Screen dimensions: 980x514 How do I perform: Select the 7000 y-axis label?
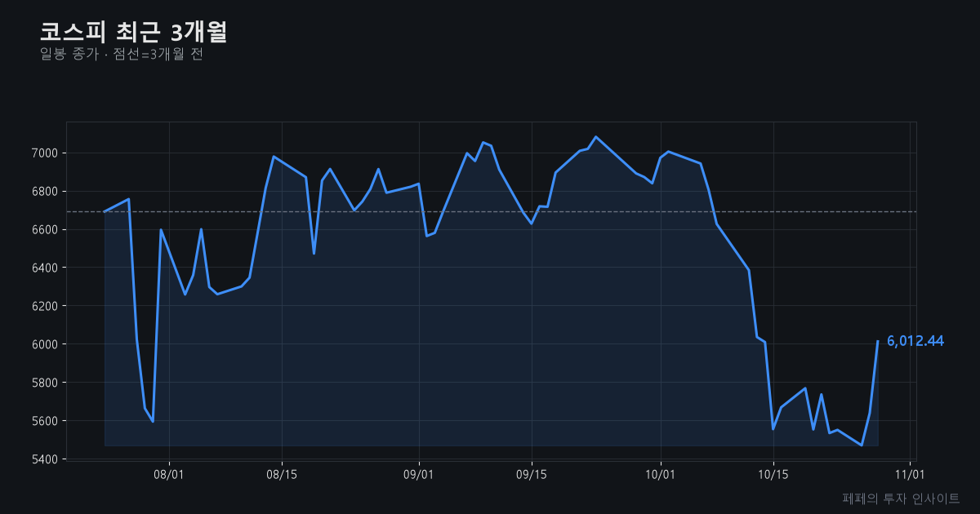(44, 153)
